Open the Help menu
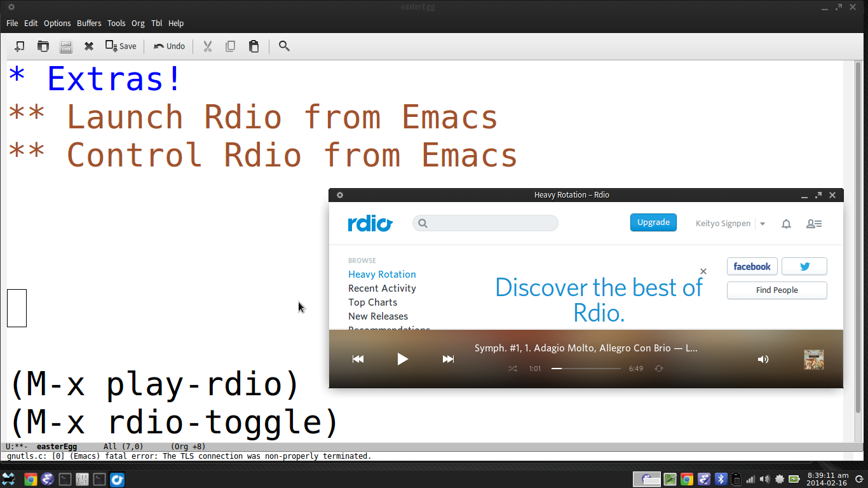 coord(176,23)
